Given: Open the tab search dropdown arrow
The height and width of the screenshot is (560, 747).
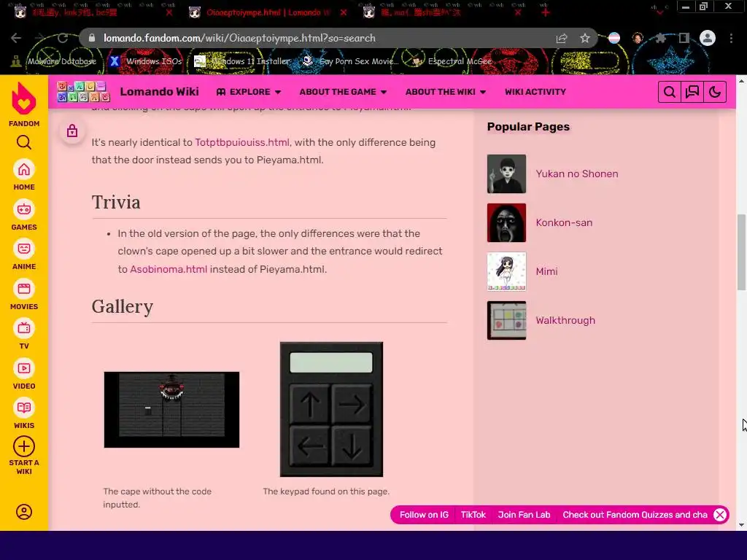Looking at the screenshot, I should point(659,13).
